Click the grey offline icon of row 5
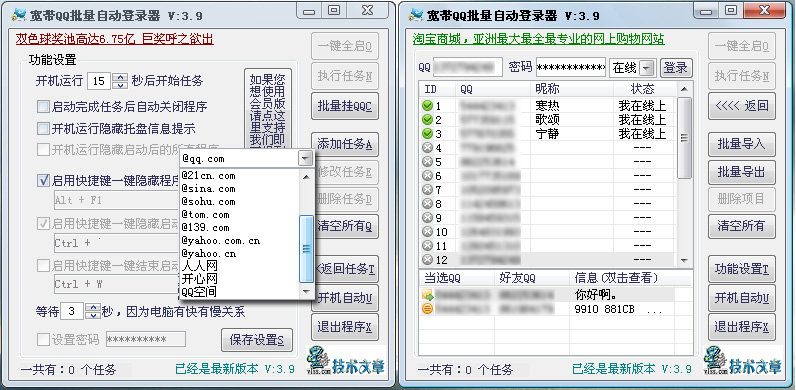This screenshot has height=390, width=796. coord(427,162)
